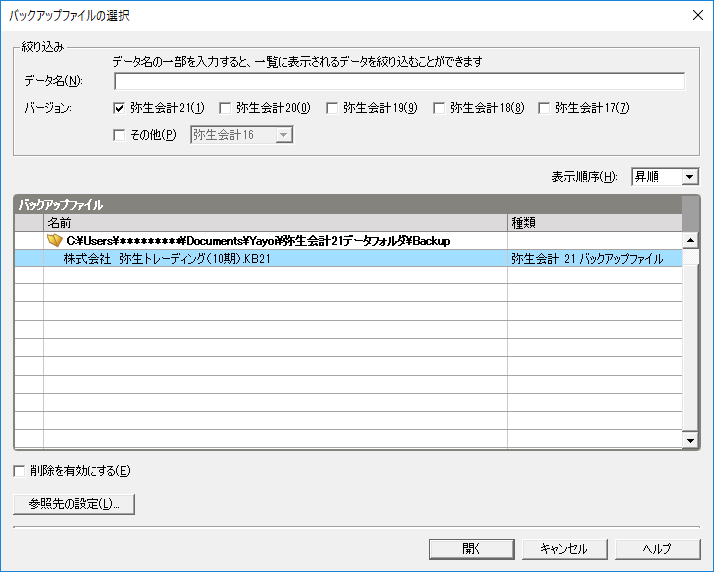Click 弥生会計 21 バックアップファイル type cell

(595, 258)
